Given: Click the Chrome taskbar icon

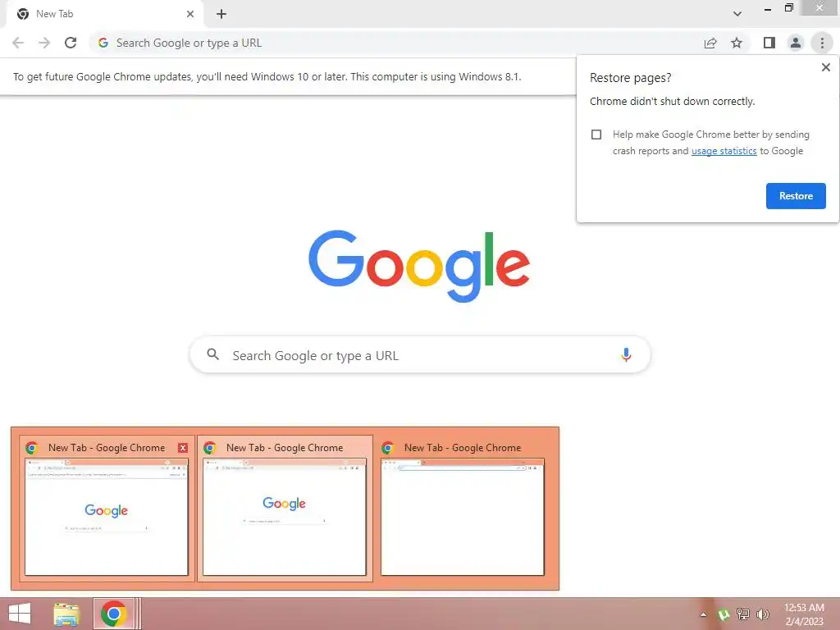Looking at the screenshot, I should (113, 614).
